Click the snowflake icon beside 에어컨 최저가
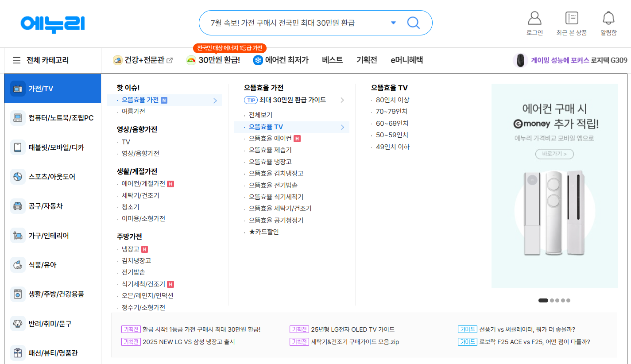Screen dimensions: 631x364 (x=257, y=60)
